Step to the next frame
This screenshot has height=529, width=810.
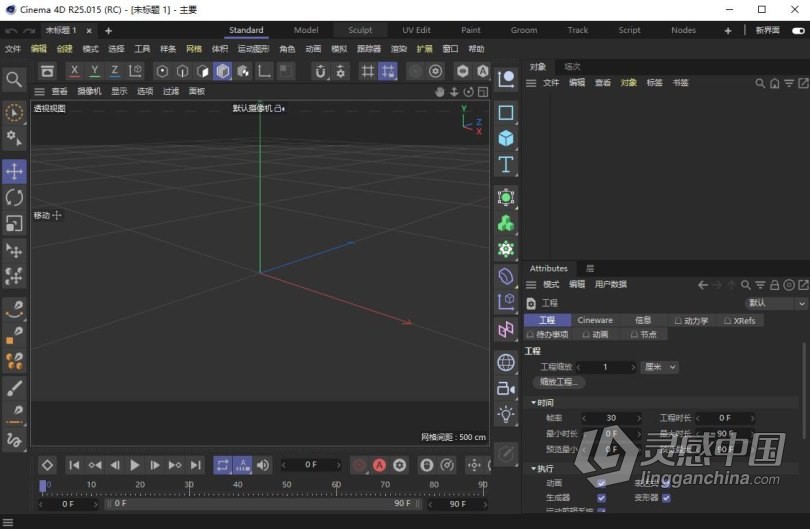coord(154,465)
